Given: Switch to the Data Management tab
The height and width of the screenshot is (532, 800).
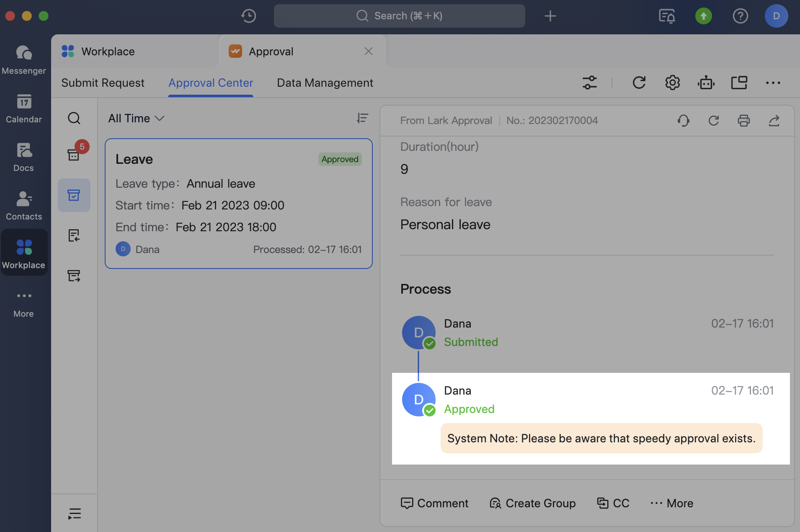Looking at the screenshot, I should pos(325,83).
